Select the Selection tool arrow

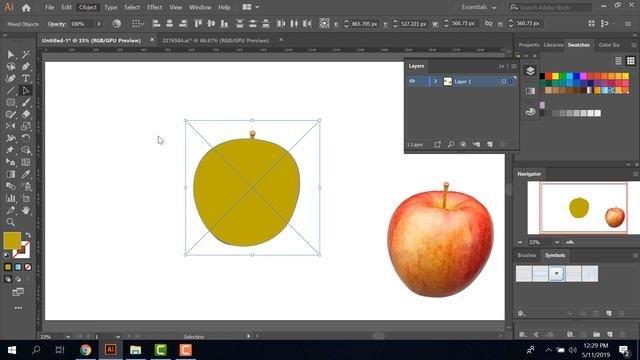pyautogui.click(x=11, y=54)
